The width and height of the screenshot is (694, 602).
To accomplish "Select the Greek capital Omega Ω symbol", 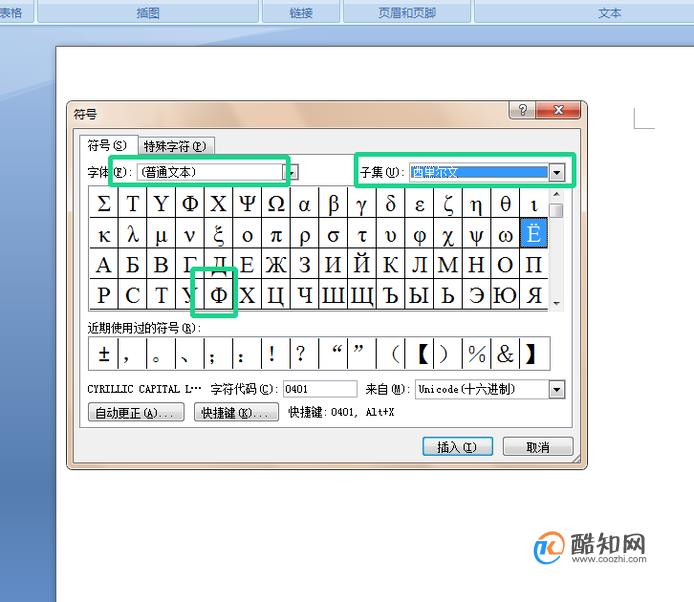I will 276,203.
